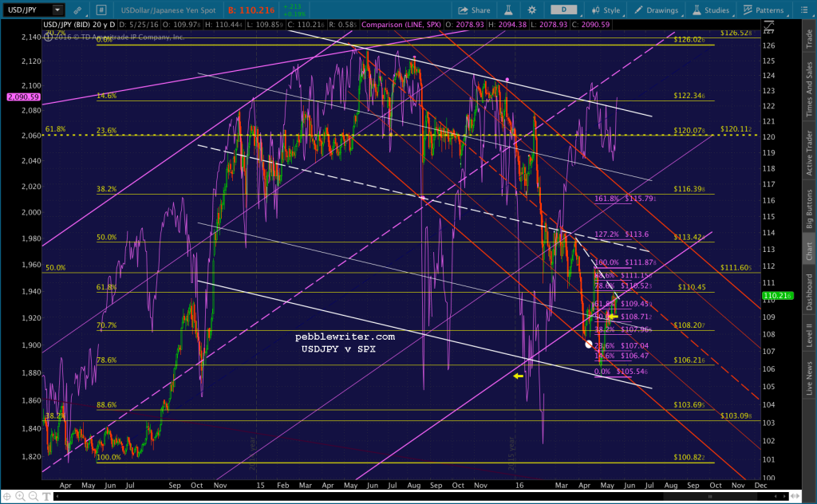Click the 127.2% $113.6 extension label
Screen dimensions: 817x504
coord(622,234)
